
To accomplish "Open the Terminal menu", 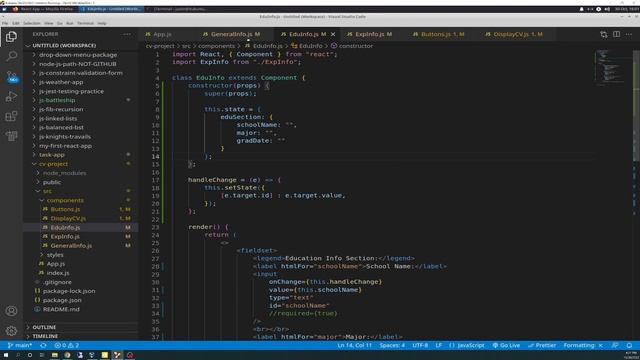I will 85,23.
